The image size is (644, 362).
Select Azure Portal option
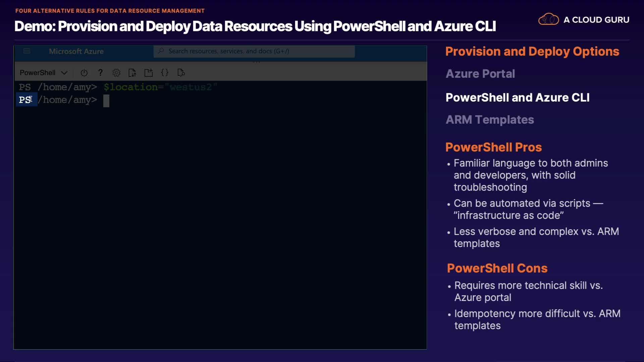point(480,74)
